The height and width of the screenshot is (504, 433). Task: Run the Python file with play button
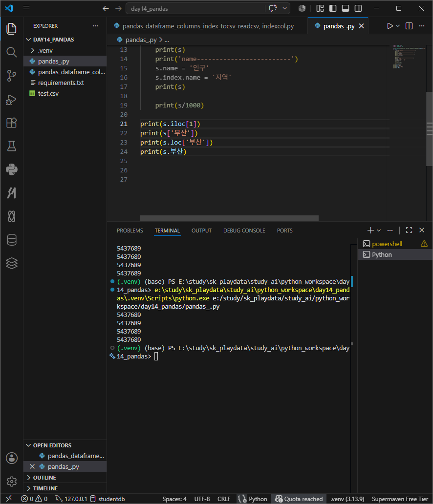(390, 26)
